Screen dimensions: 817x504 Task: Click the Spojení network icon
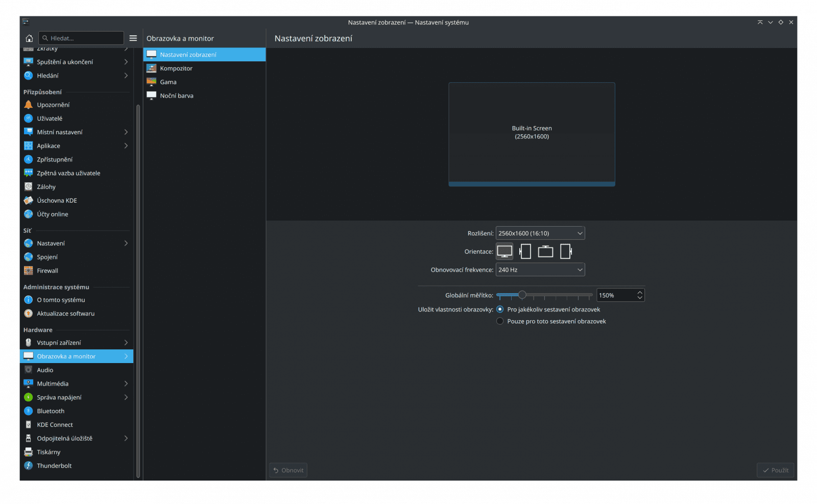[x=29, y=257]
